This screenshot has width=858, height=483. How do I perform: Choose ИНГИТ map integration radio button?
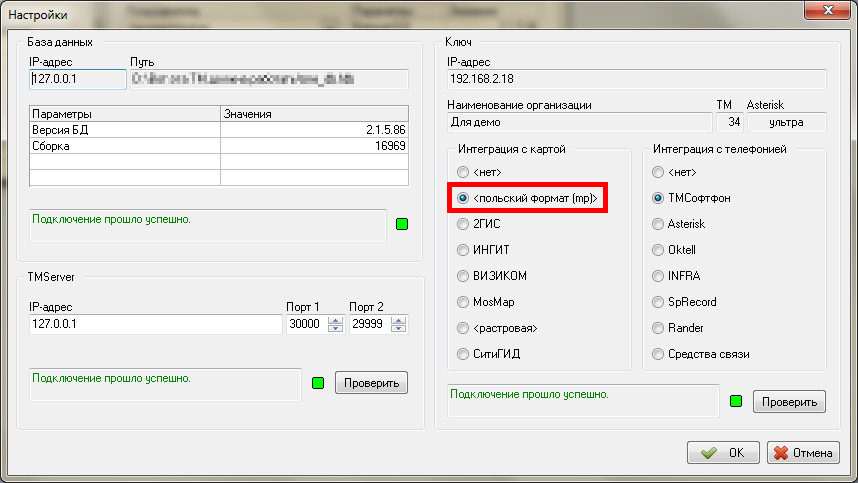tap(463, 250)
